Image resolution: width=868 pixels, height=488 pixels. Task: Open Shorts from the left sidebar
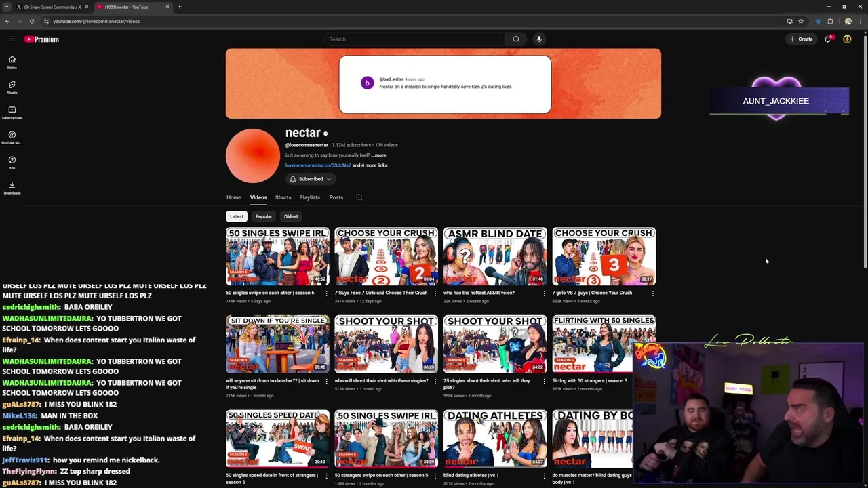pyautogui.click(x=12, y=87)
